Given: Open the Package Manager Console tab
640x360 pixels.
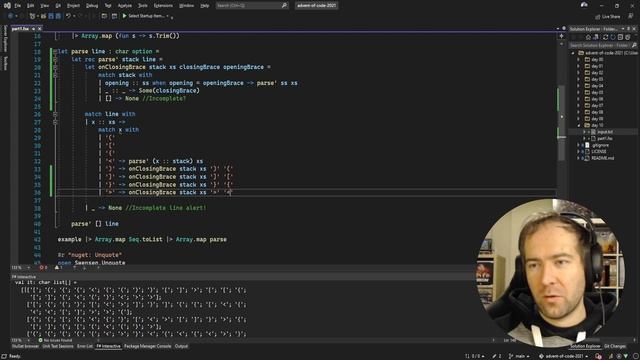Looking at the screenshot, I should (147, 346).
